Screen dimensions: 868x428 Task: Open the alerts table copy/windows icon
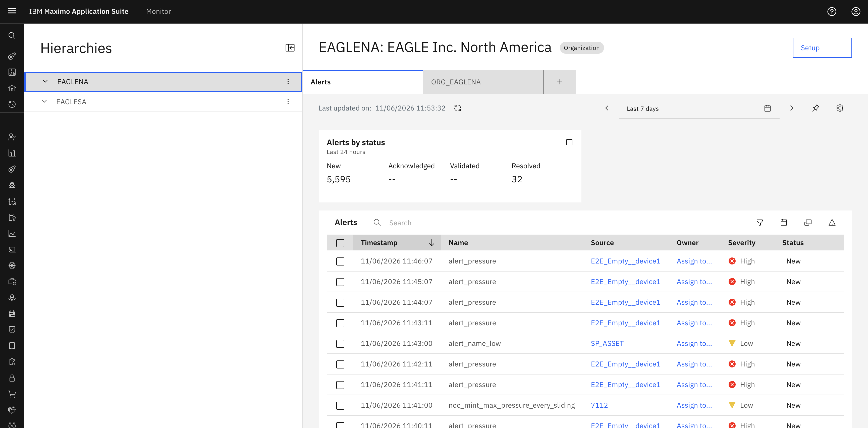[808, 223]
